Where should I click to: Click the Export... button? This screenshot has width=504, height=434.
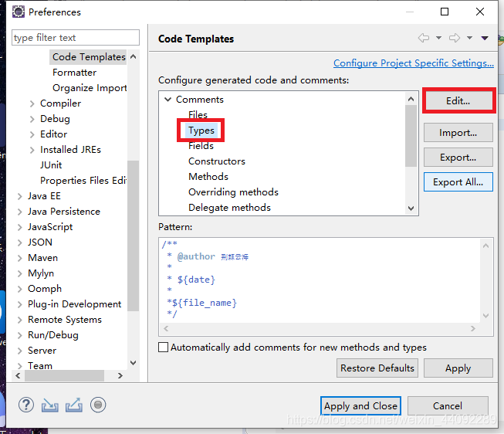[458, 158]
